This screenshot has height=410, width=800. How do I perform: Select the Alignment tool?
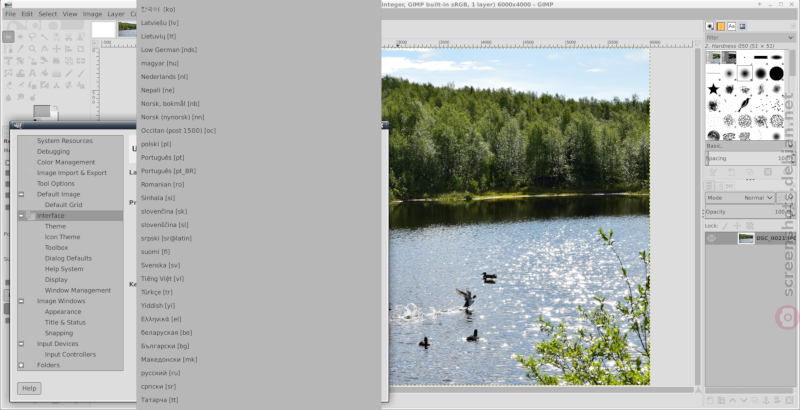pyautogui.click(x=68, y=49)
